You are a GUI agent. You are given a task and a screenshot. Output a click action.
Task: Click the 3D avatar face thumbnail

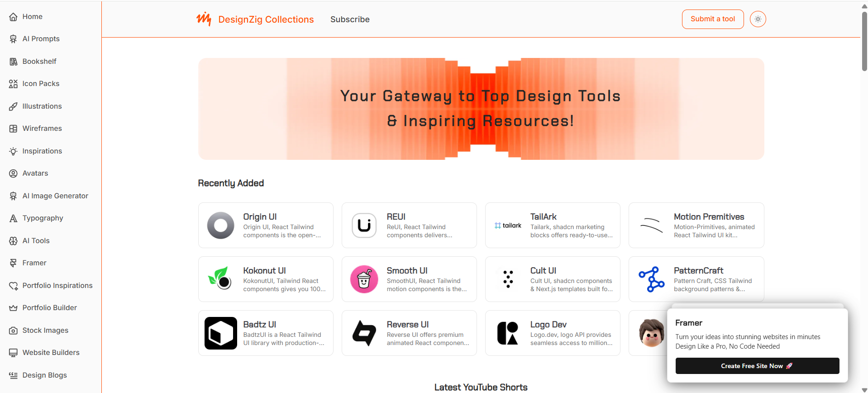(x=651, y=333)
